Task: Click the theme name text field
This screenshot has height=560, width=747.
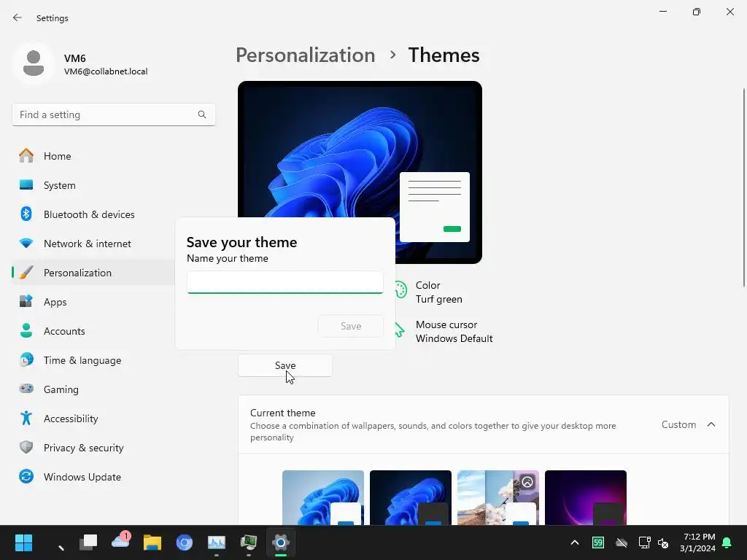Action: click(285, 282)
